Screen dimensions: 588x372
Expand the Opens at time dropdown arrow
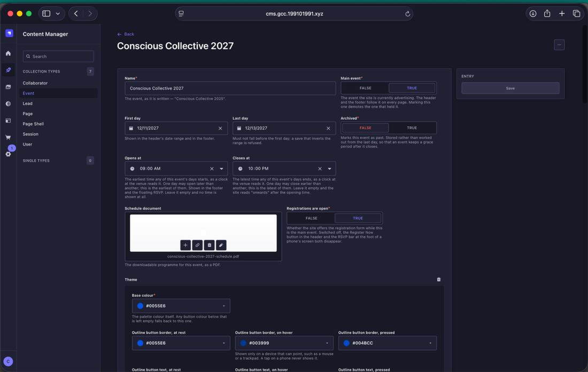pyautogui.click(x=222, y=169)
